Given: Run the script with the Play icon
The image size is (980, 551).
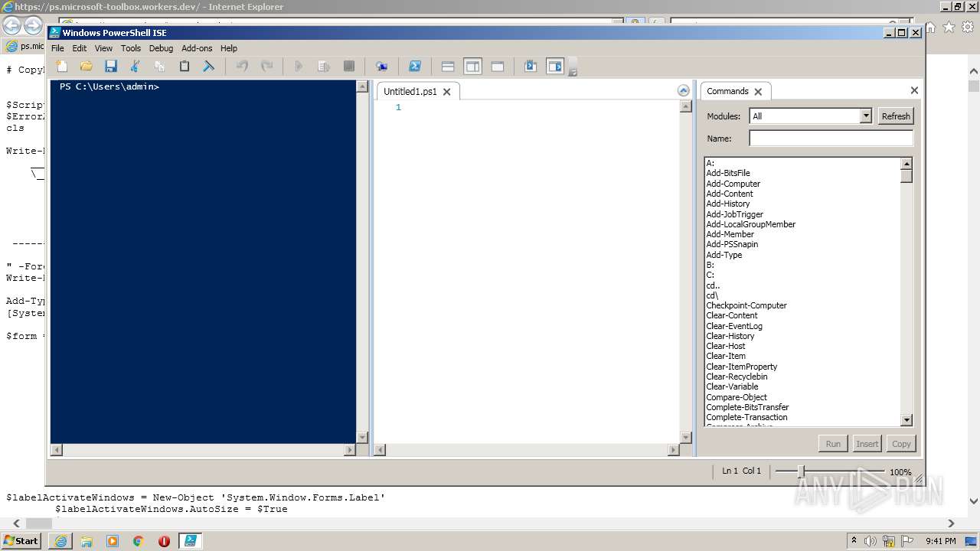Looking at the screenshot, I should 299,67.
